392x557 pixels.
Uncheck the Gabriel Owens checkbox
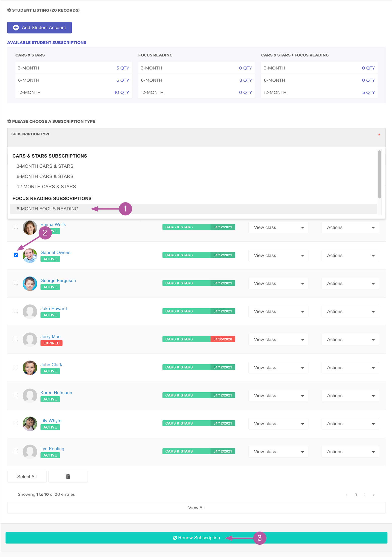pyautogui.click(x=16, y=255)
